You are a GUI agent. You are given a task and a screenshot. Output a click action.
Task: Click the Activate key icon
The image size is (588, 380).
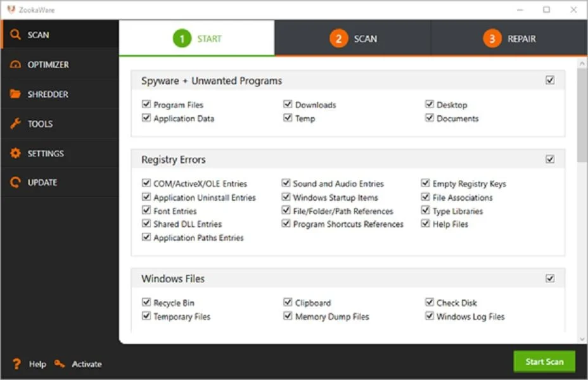(x=60, y=364)
